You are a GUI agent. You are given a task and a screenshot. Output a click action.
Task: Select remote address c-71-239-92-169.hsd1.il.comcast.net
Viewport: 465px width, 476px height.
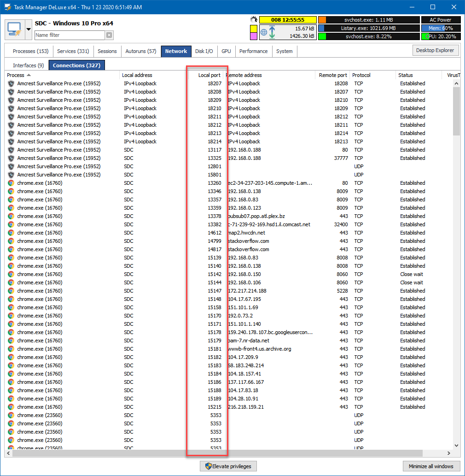click(x=269, y=225)
